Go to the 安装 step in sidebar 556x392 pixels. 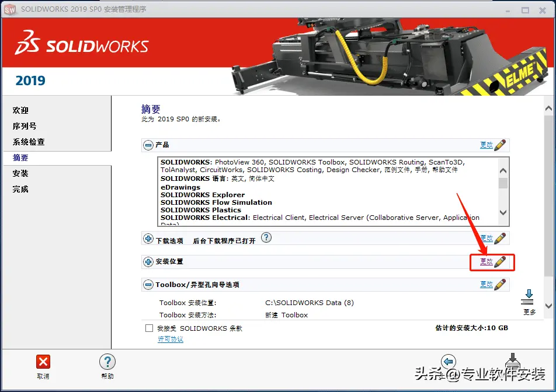[20, 173]
